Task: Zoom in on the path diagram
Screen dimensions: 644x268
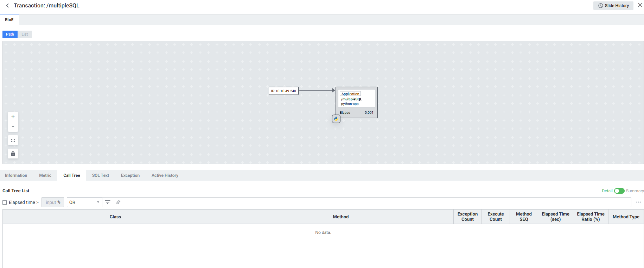Action: click(x=13, y=117)
